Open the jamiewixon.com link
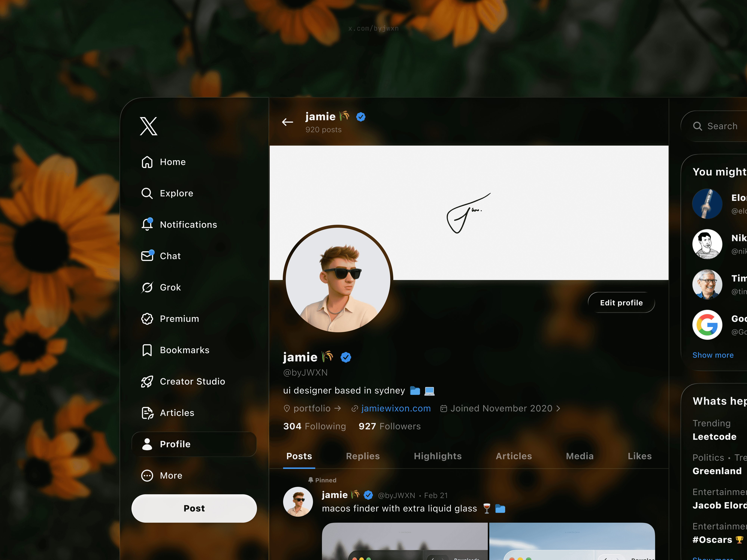Image resolution: width=747 pixels, height=560 pixels. click(x=396, y=408)
